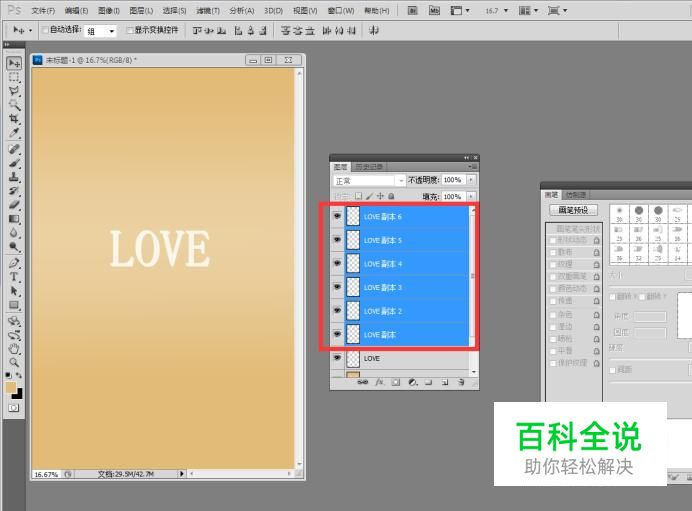
Task: Select the Crop tool
Action: [x=14, y=119]
